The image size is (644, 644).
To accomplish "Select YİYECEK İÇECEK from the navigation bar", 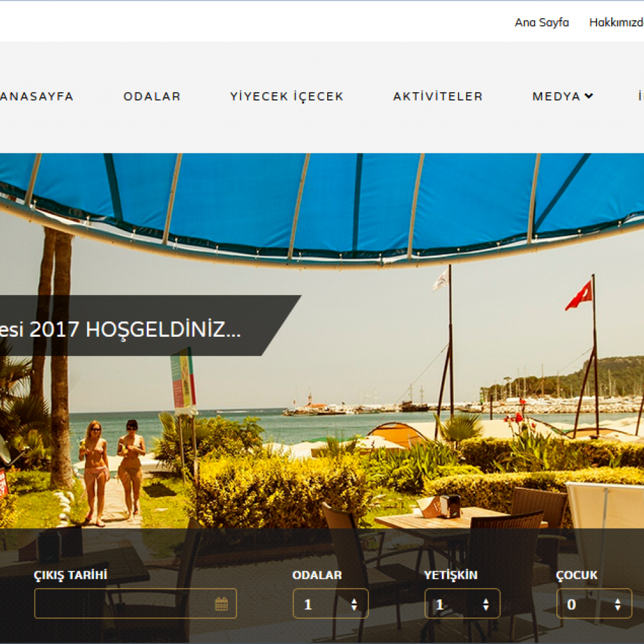I will point(287,97).
